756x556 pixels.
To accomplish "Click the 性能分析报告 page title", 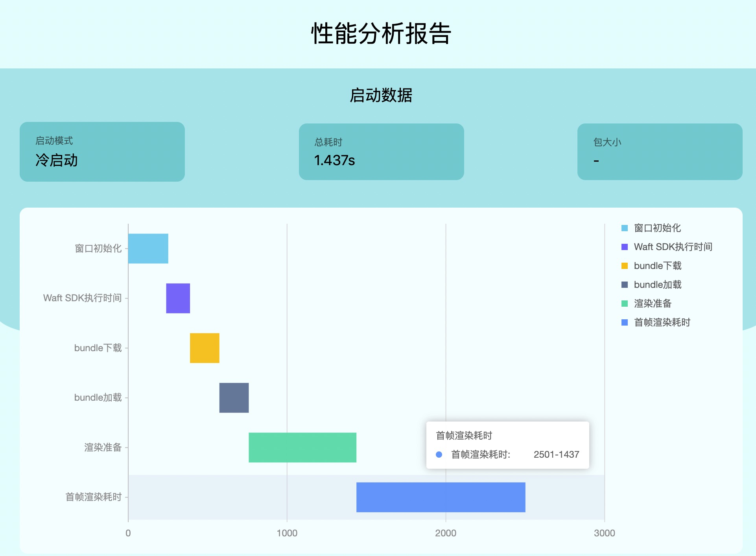I will coord(381,33).
